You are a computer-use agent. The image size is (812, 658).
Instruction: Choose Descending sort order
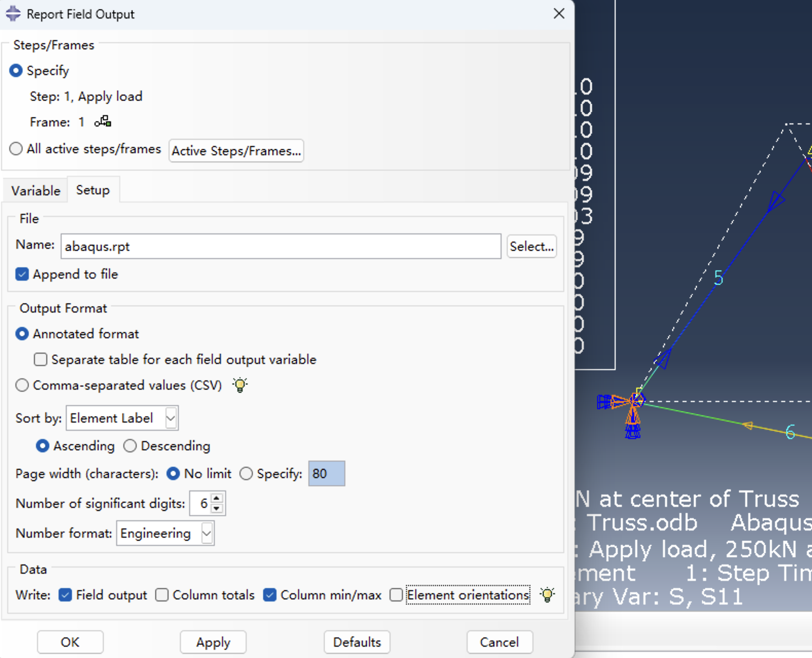(130, 446)
